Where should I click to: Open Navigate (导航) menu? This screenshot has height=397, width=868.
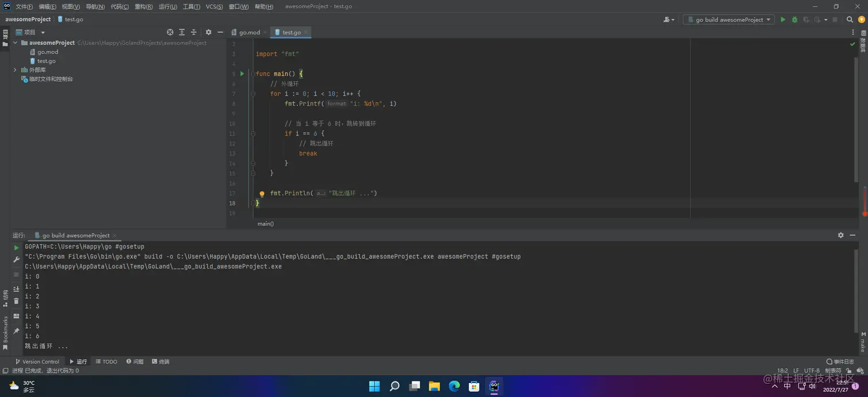[95, 6]
